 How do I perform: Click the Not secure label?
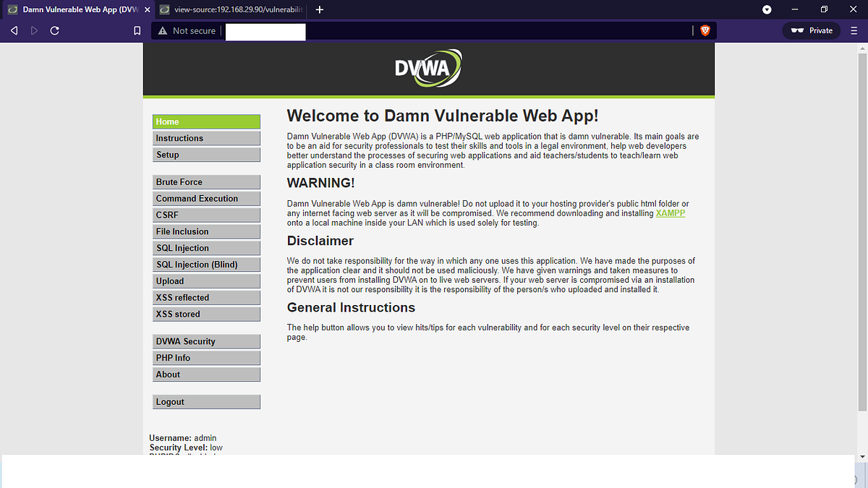194,30
